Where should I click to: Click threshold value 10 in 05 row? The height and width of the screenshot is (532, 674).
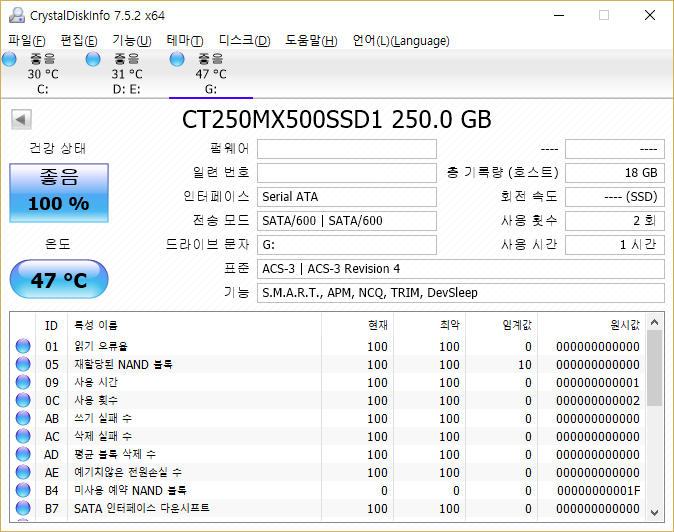point(524,364)
